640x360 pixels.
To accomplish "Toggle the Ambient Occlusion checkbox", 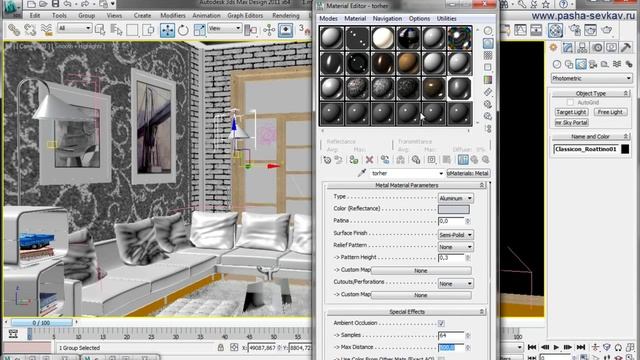I will coord(441,323).
